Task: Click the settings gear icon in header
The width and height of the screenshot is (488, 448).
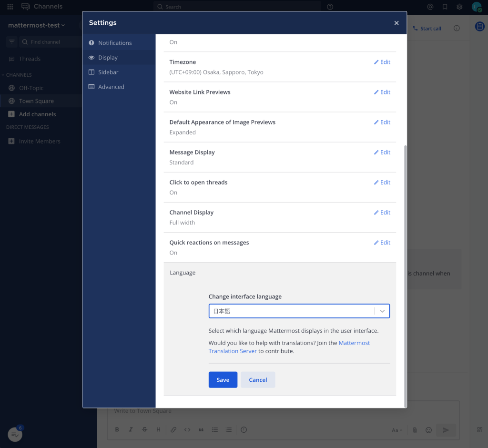Action: pyautogui.click(x=459, y=7)
